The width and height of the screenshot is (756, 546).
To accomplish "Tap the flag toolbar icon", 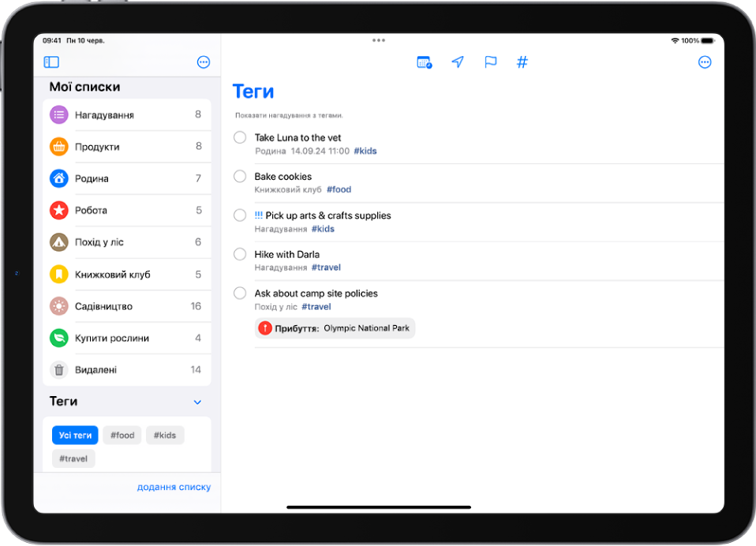I will tap(490, 62).
